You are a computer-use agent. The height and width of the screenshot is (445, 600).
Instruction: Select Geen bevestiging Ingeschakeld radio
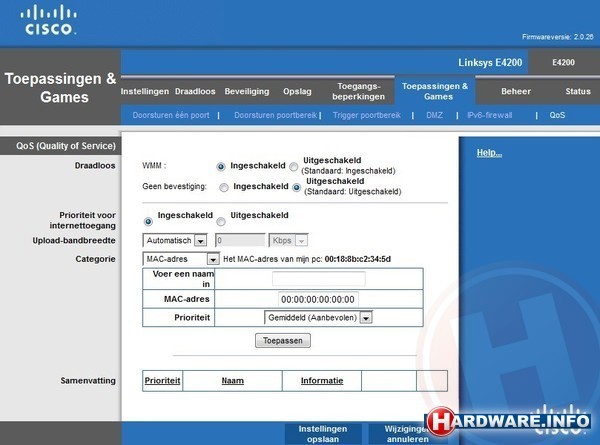[x=224, y=187]
